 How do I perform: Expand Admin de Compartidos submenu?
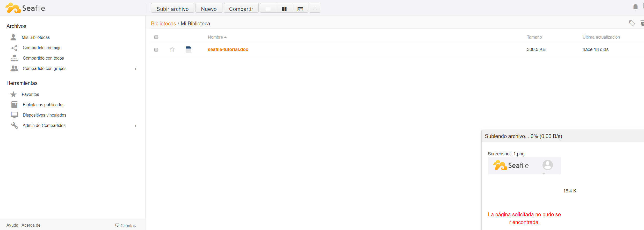[135, 126]
